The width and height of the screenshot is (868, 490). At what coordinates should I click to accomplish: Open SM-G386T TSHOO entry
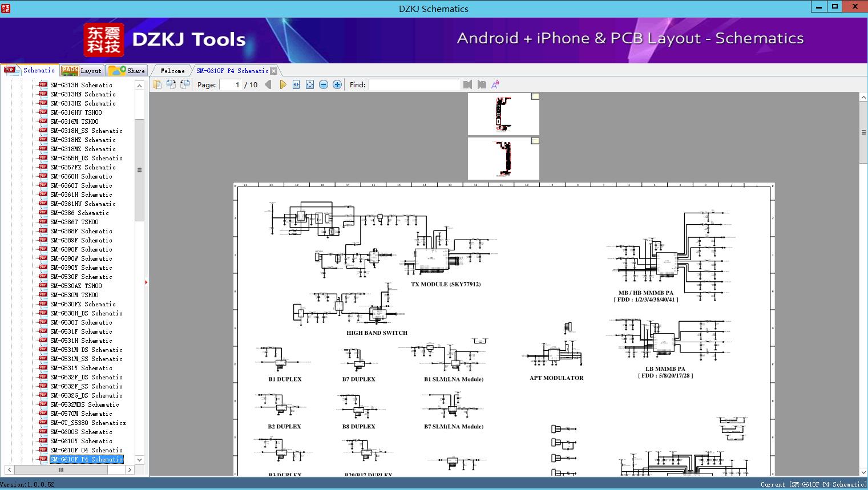74,222
